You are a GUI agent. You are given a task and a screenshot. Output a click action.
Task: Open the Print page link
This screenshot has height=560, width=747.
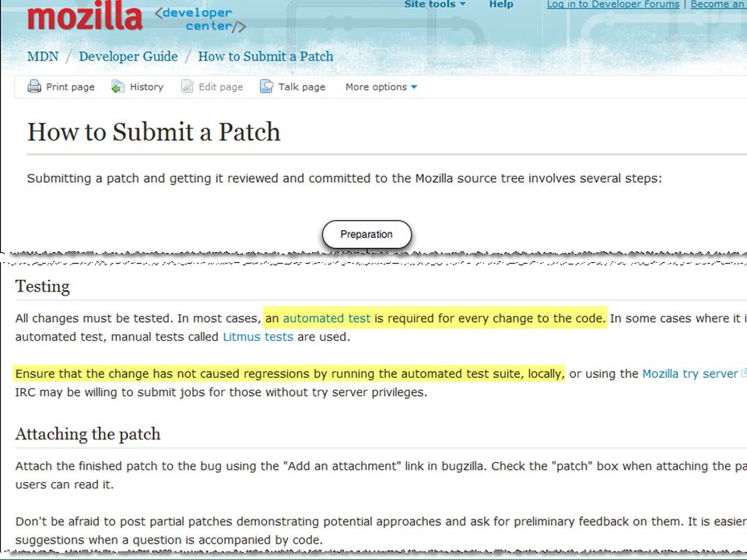click(x=70, y=87)
